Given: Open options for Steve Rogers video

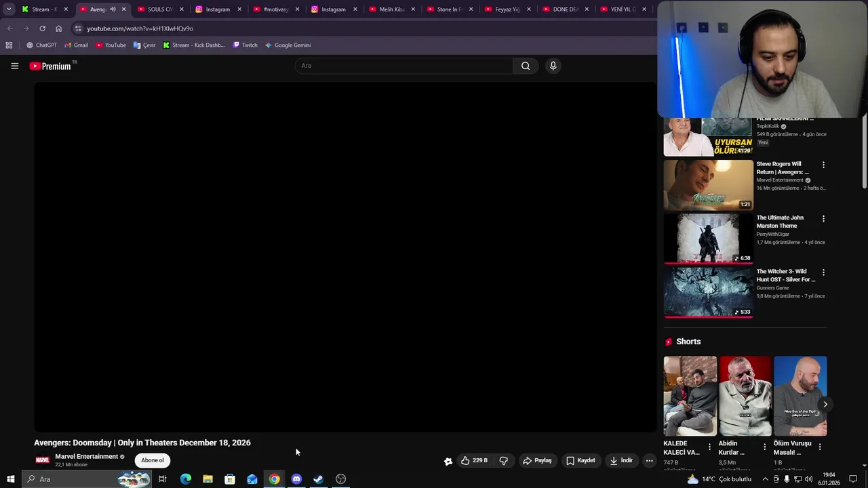Looking at the screenshot, I should (823, 165).
